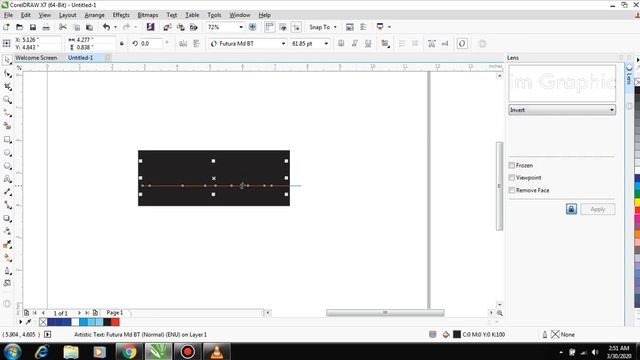
Task: Open the File menu
Action: pyautogui.click(x=8, y=15)
